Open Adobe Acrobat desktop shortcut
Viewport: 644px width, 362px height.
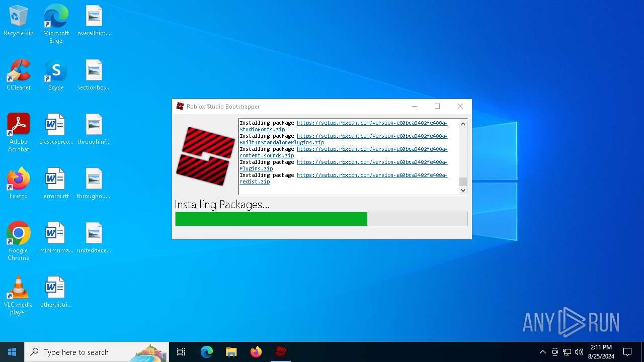[x=19, y=133]
